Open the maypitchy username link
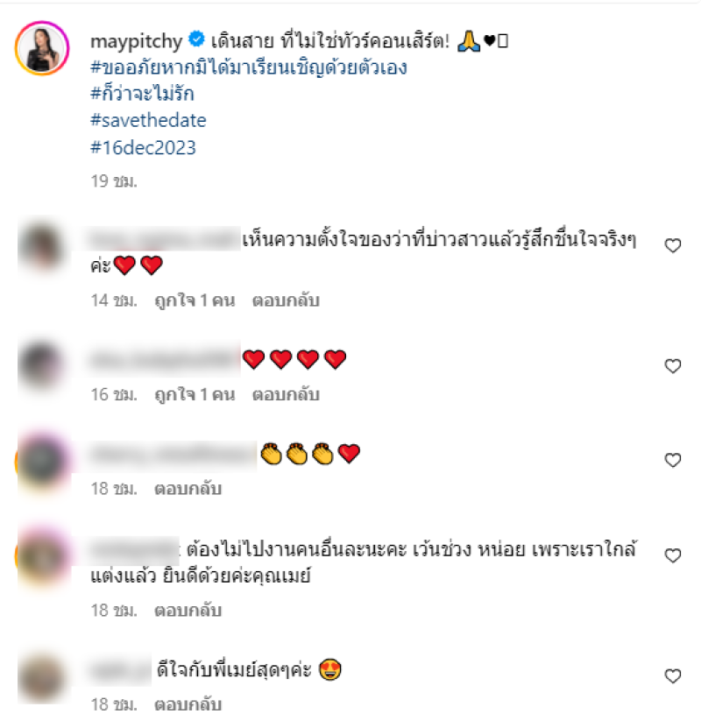Image resolution: width=701 pixels, height=728 pixels. click(x=136, y=42)
